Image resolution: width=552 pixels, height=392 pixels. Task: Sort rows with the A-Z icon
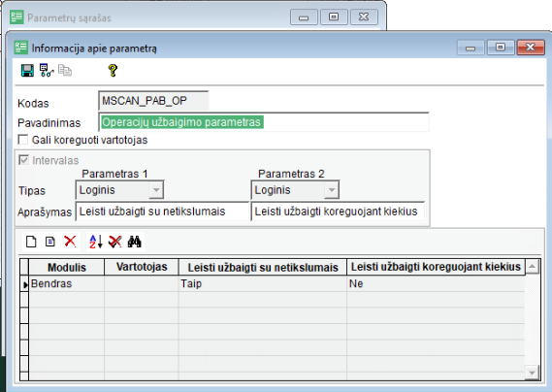[x=95, y=242]
